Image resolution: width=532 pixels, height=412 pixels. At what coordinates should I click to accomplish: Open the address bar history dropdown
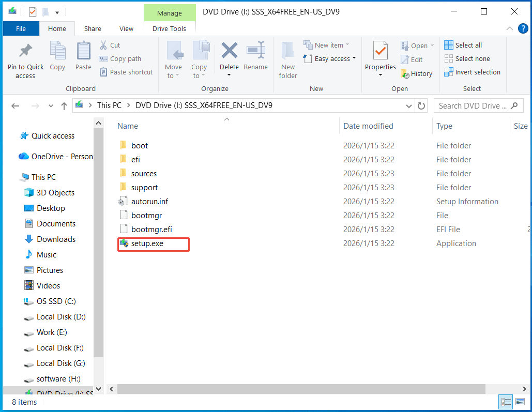(x=409, y=106)
